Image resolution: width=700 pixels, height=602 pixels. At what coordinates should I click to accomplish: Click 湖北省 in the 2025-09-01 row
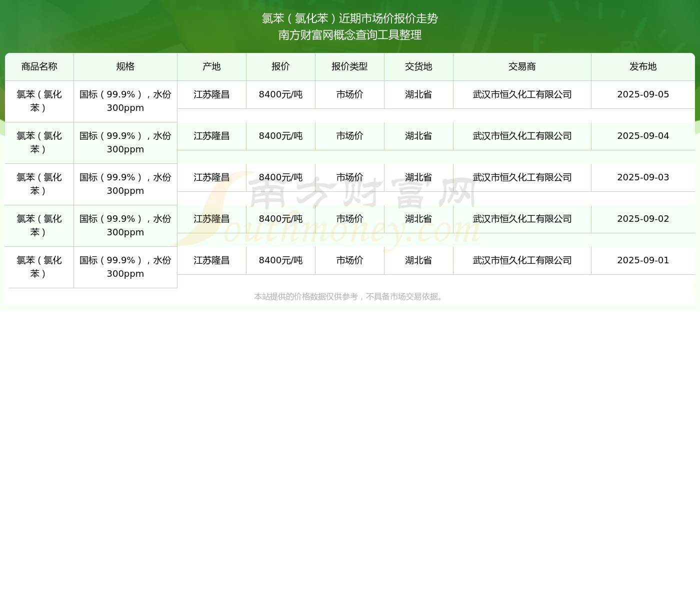(x=419, y=260)
